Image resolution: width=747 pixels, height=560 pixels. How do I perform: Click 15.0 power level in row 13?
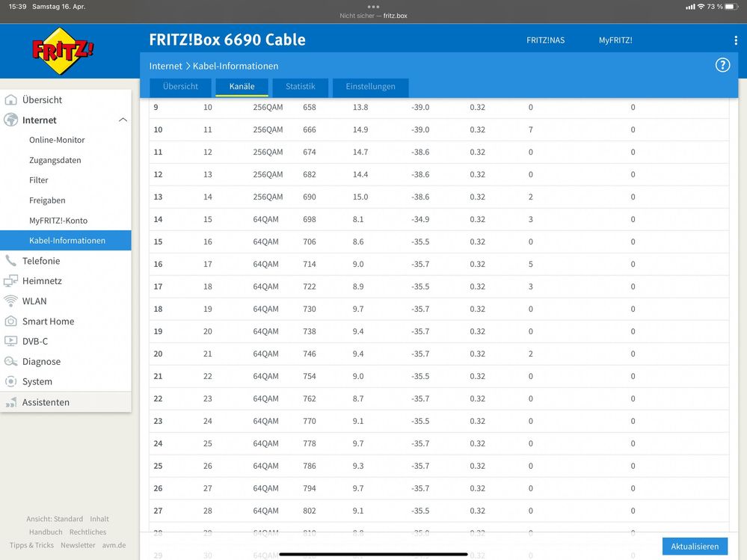tap(360, 197)
